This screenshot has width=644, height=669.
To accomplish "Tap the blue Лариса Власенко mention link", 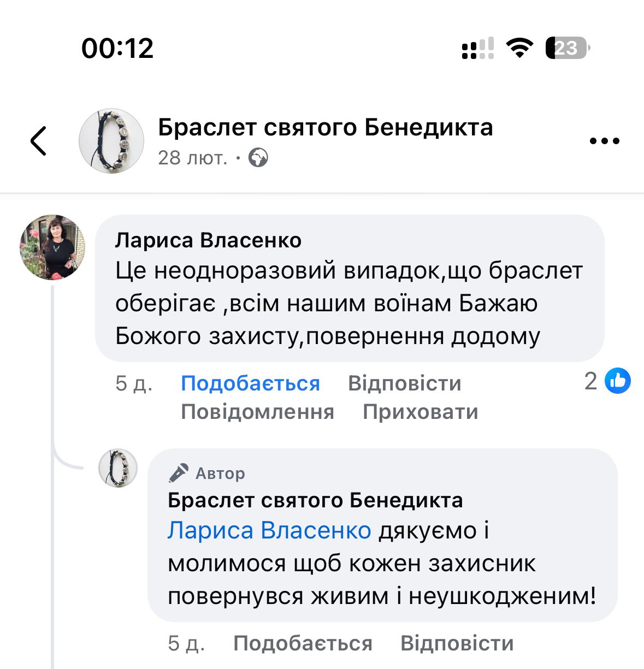I will coord(269,531).
